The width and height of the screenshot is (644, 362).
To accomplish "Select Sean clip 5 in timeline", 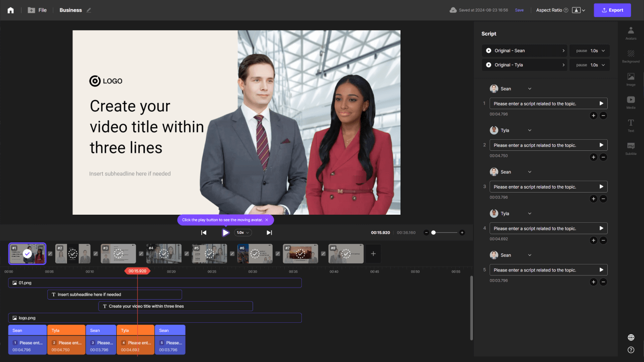I will pyautogui.click(x=170, y=340).
